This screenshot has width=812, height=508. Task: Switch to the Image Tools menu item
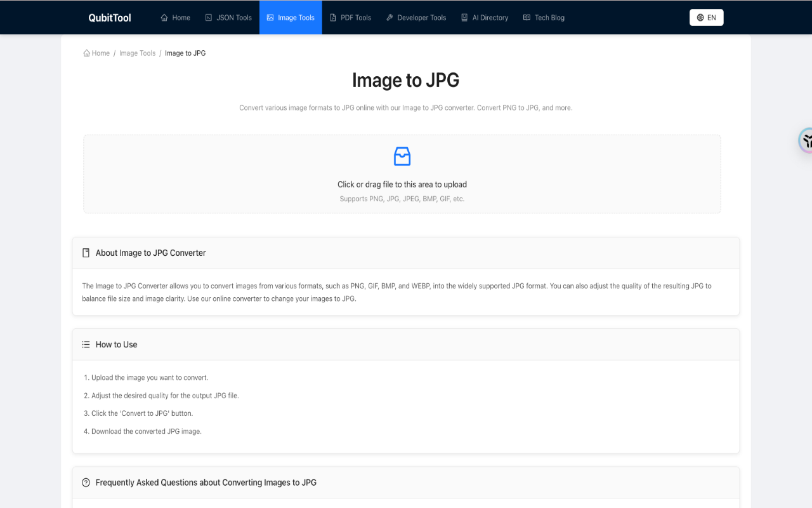coord(291,17)
